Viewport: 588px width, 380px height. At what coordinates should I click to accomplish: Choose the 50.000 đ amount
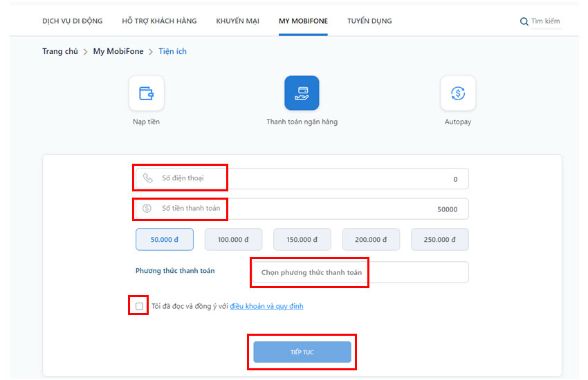pos(165,240)
